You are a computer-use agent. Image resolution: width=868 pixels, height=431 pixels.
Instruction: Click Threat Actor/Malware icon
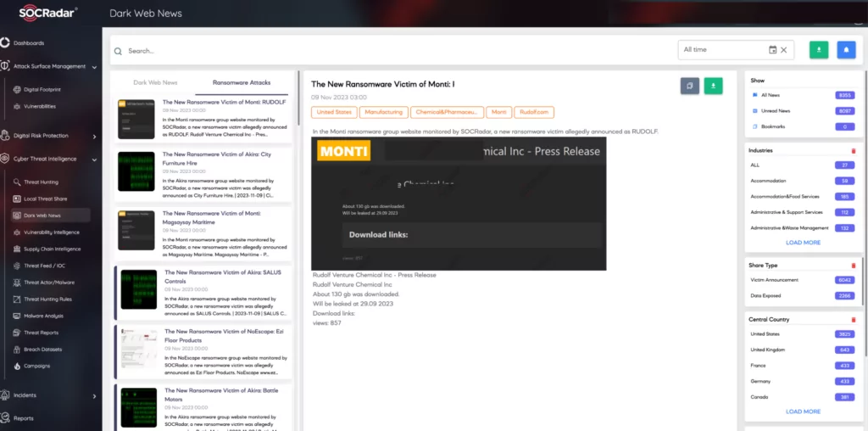[x=17, y=283]
